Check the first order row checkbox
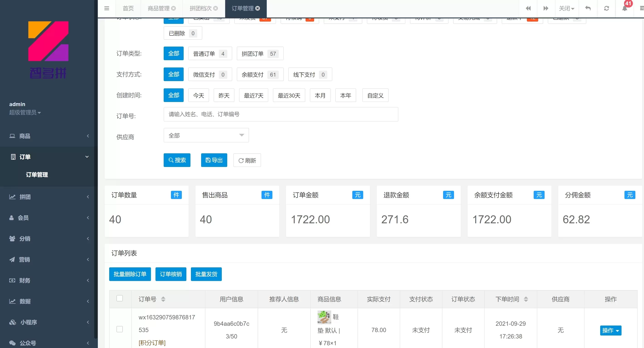This screenshot has height=348, width=644. [120, 329]
